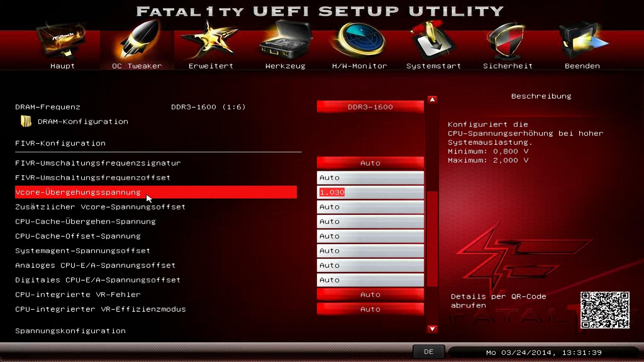Select the DRAM-Frequenz row label
The height and width of the screenshot is (362, 644).
coord(48,107)
